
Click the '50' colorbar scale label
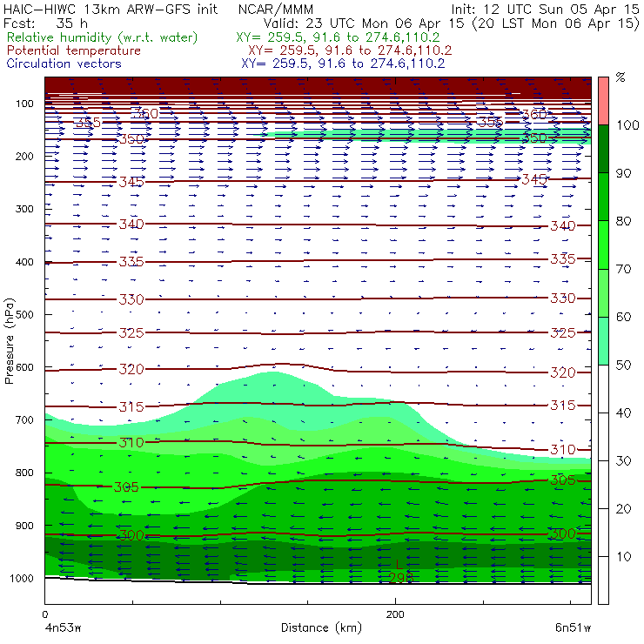click(623, 365)
